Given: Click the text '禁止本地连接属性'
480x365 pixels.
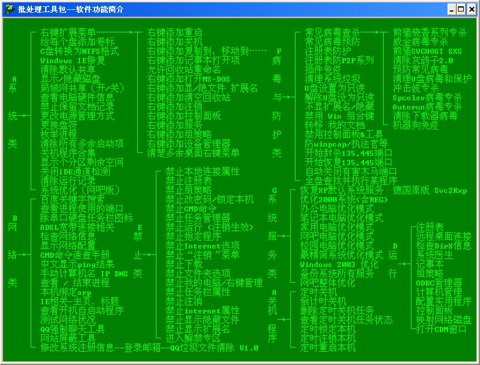Looking at the screenshot, I should (203, 172).
